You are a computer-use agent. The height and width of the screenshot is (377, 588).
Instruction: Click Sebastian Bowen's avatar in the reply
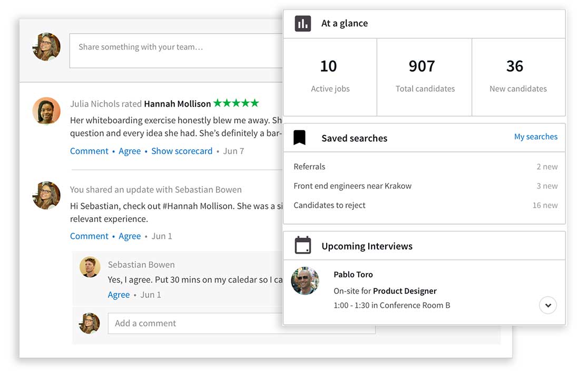(x=90, y=267)
